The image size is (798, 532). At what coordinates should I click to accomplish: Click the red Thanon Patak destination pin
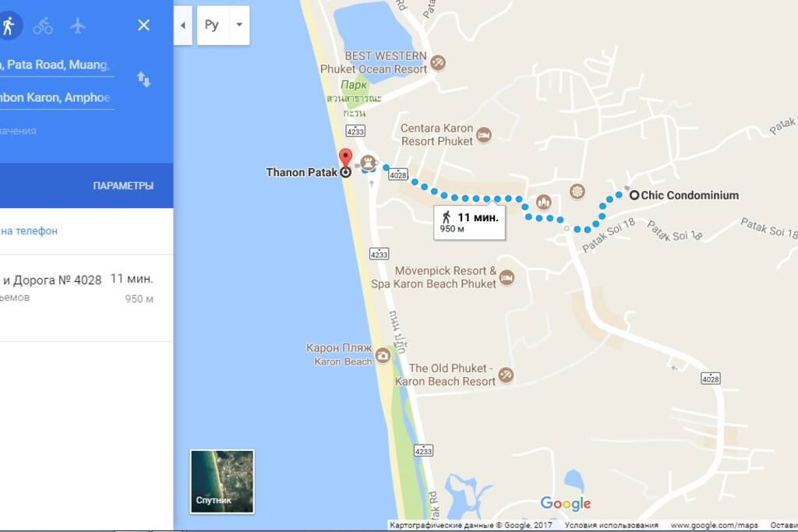pyautogui.click(x=345, y=157)
